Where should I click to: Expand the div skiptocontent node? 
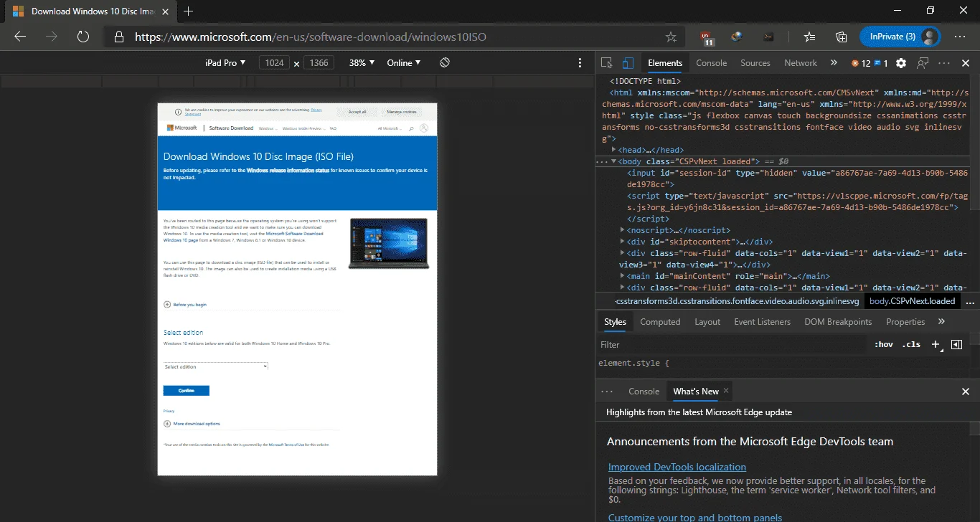point(623,242)
